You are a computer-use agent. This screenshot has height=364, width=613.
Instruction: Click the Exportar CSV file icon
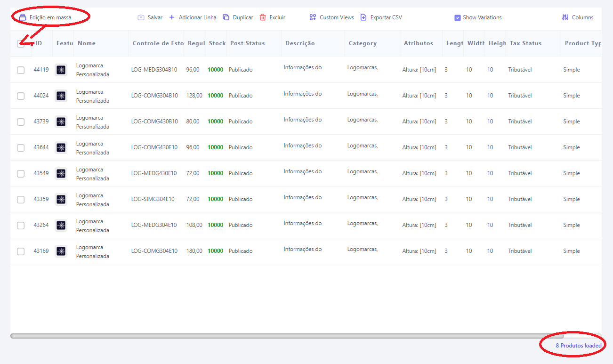pyautogui.click(x=363, y=17)
